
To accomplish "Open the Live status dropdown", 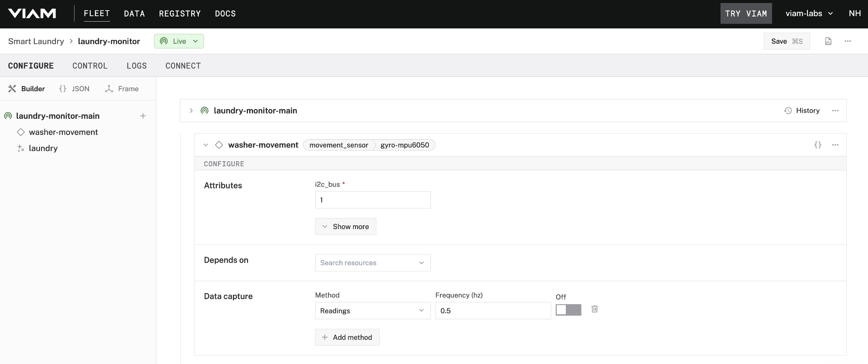I will [x=179, y=41].
